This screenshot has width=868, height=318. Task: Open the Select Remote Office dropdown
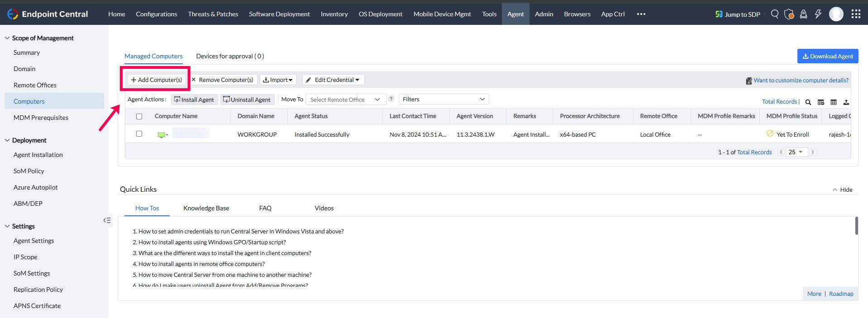(x=346, y=100)
